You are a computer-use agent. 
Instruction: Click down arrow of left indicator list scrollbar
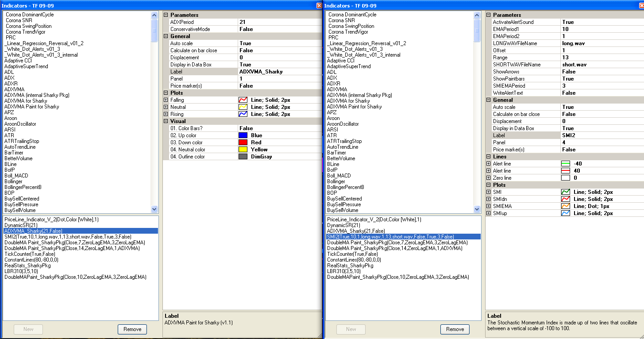[x=154, y=209]
